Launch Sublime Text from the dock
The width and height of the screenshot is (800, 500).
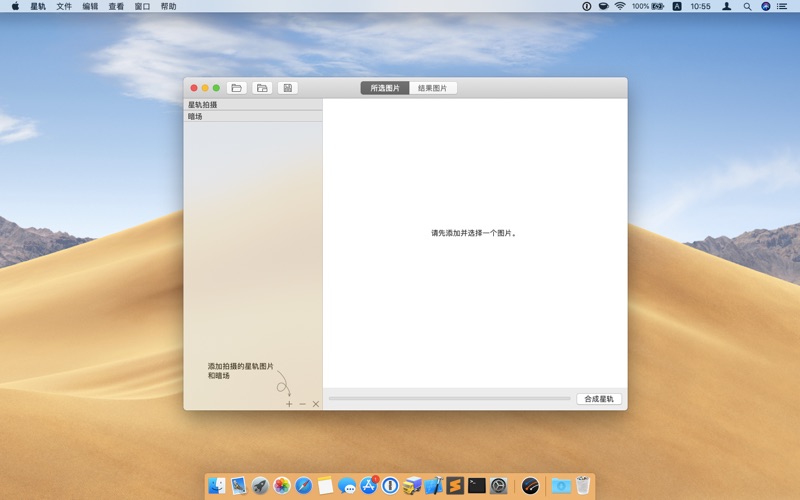[x=455, y=486]
